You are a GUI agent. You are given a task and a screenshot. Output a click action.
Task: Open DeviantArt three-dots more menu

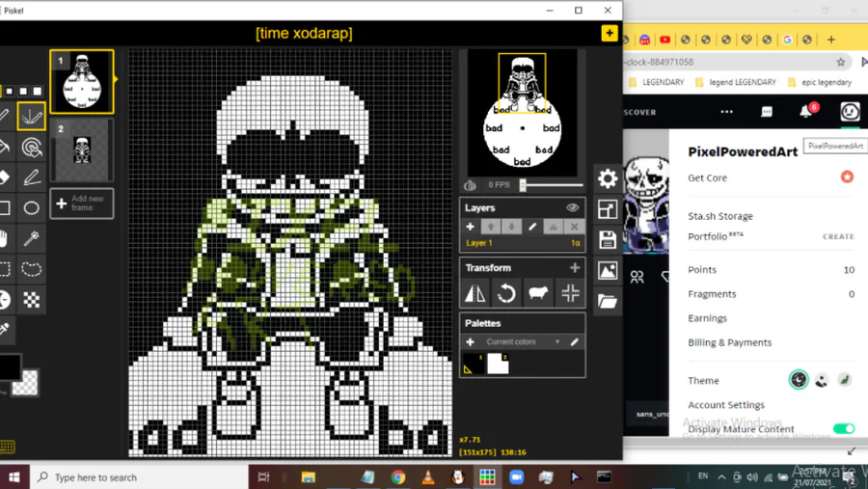click(x=727, y=112)
